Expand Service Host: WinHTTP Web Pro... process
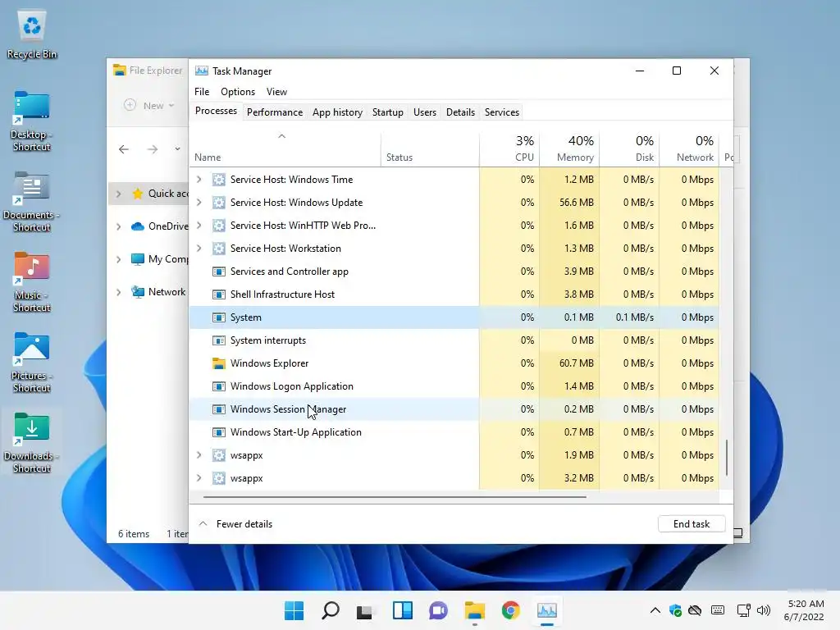 coord(199,226)
